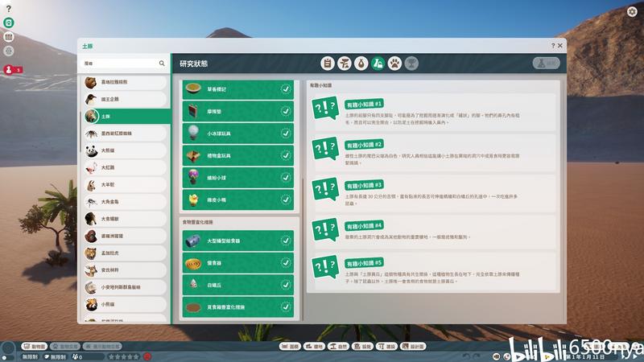
Task: Click the colorful ball toy icon
Action: tap(193, 177)
